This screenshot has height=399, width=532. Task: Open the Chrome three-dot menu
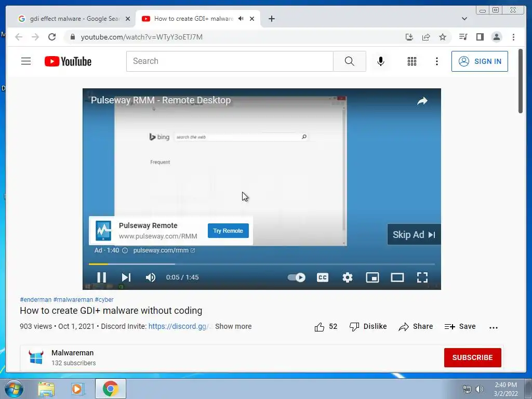[513, 37]
